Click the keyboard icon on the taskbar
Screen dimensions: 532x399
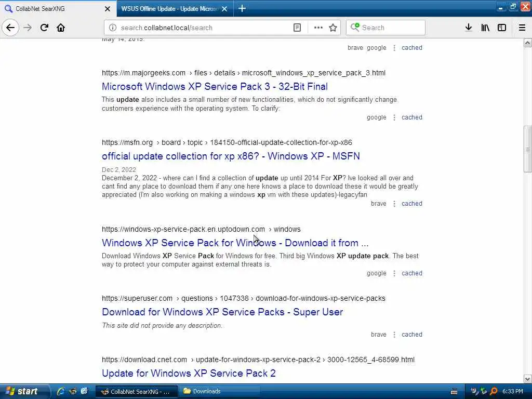(x=454, y=392)
